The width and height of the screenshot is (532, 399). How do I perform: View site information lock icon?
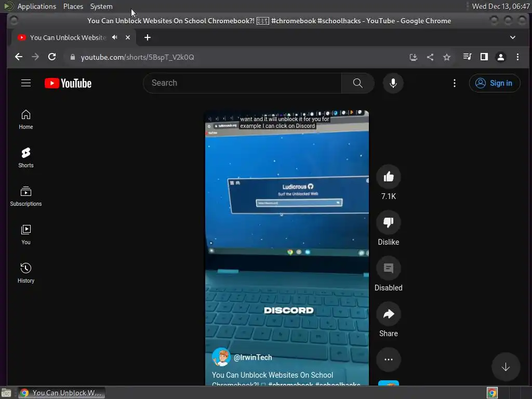[x=72, y=57]
